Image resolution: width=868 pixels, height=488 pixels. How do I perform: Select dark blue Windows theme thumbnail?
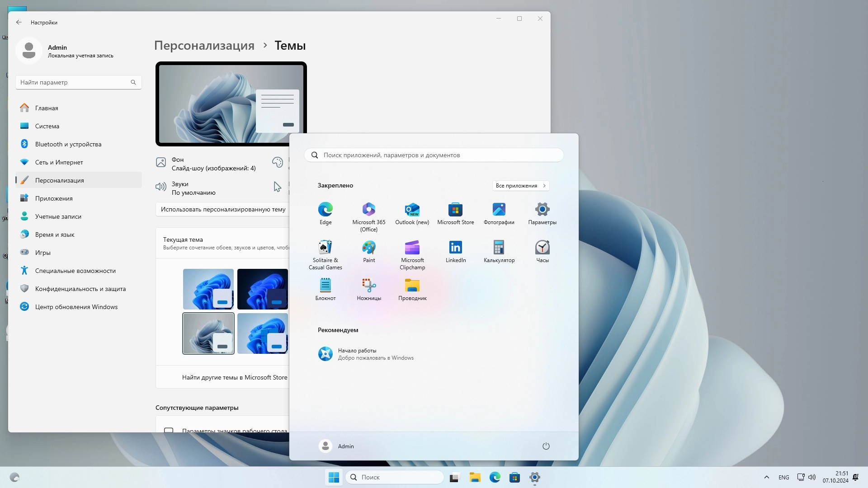262,289
